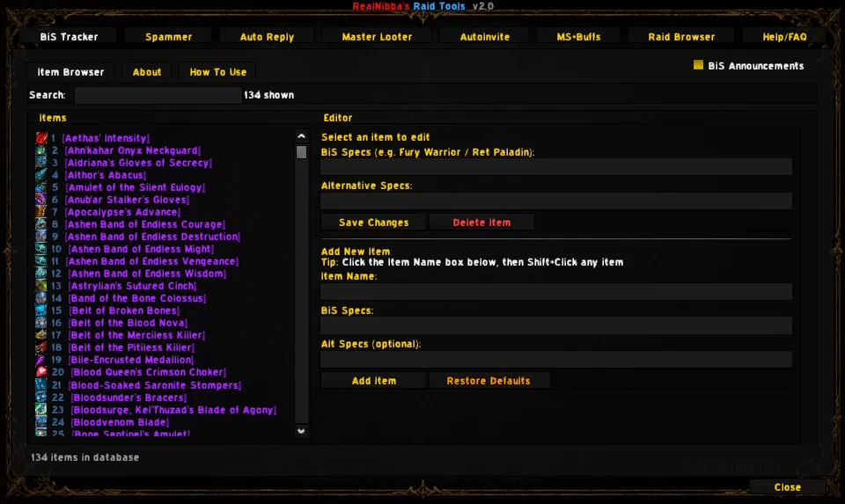Switch to the MS+Buffs tab
845x504 pixels.
click(578, 37)
